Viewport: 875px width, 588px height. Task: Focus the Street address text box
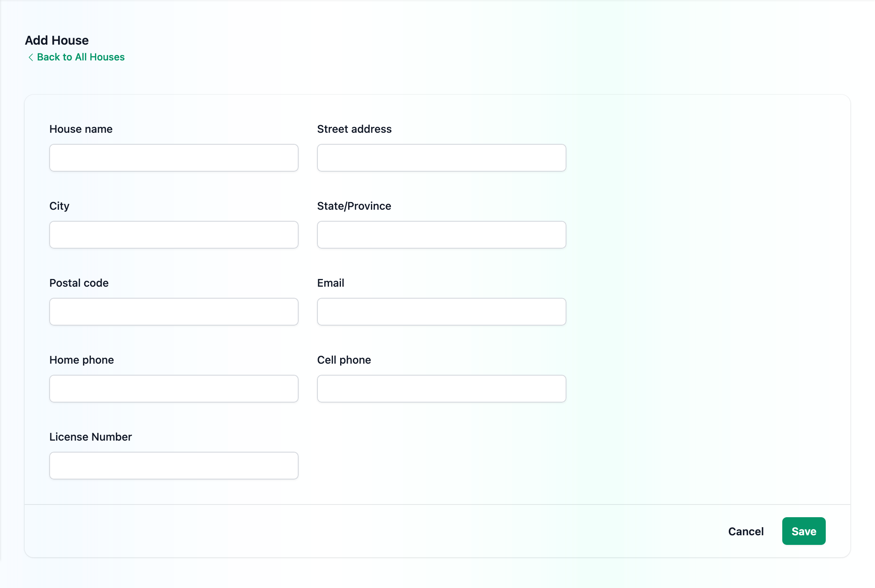point(441,158)
